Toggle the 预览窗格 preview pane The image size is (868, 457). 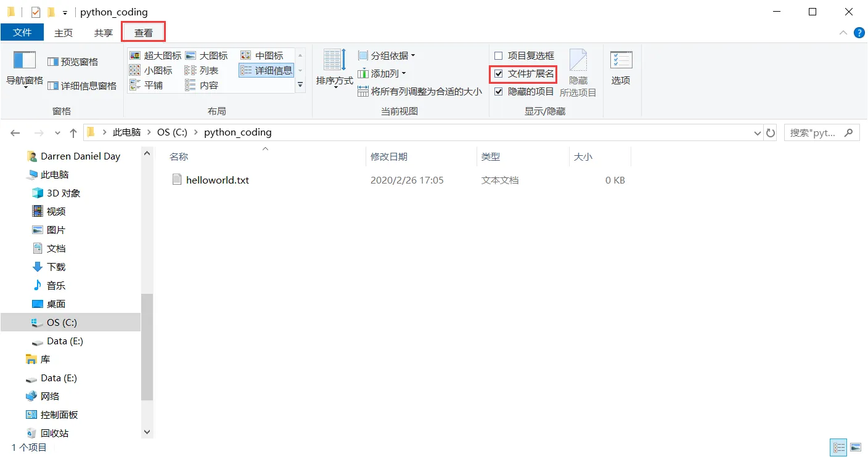73,62
